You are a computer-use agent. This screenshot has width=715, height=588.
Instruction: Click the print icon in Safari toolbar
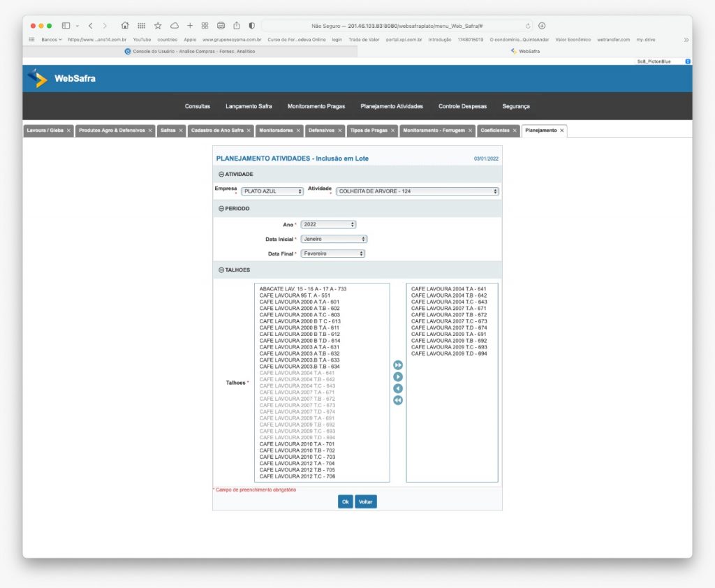click(221, 26)
